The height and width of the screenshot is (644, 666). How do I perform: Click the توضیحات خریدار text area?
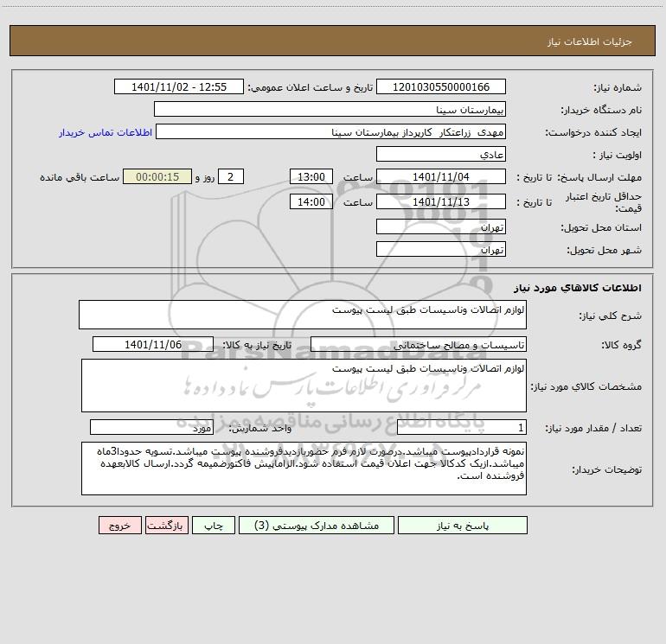click(304, 469)
